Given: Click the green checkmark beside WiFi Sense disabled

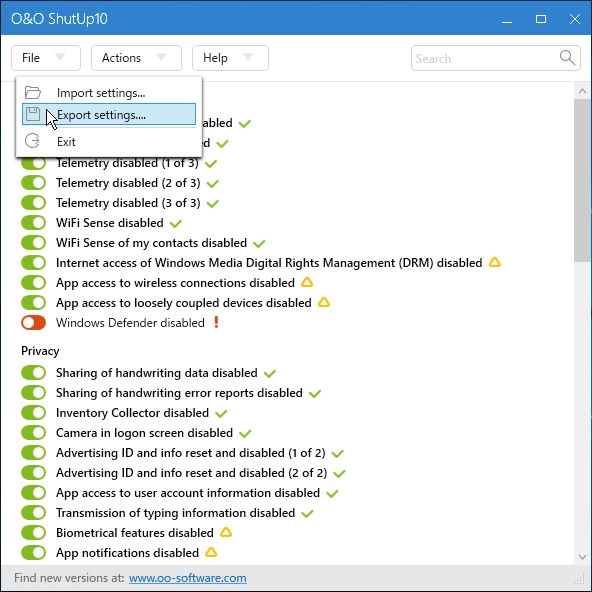Looking at the screenshot, I should tap(176, 224).
